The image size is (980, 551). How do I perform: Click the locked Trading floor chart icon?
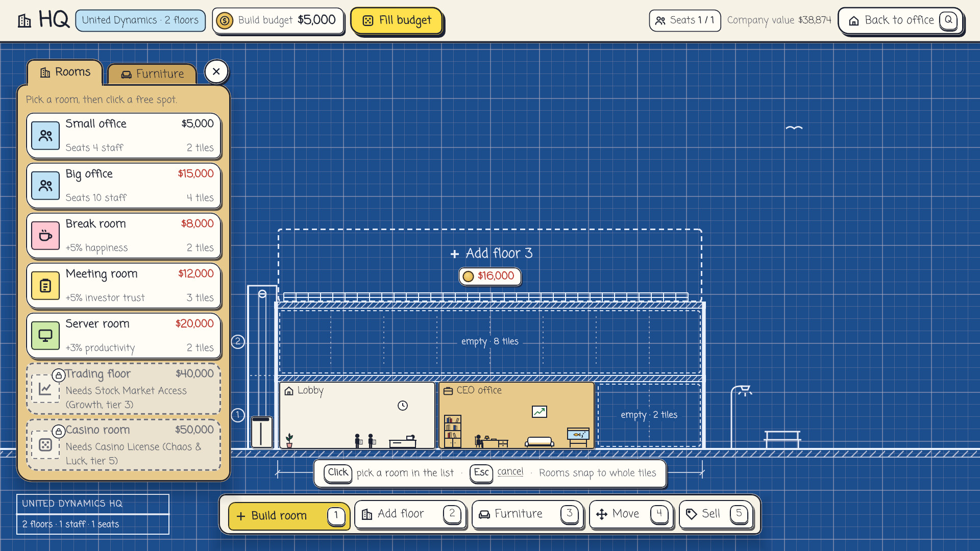tap(45, 389)
